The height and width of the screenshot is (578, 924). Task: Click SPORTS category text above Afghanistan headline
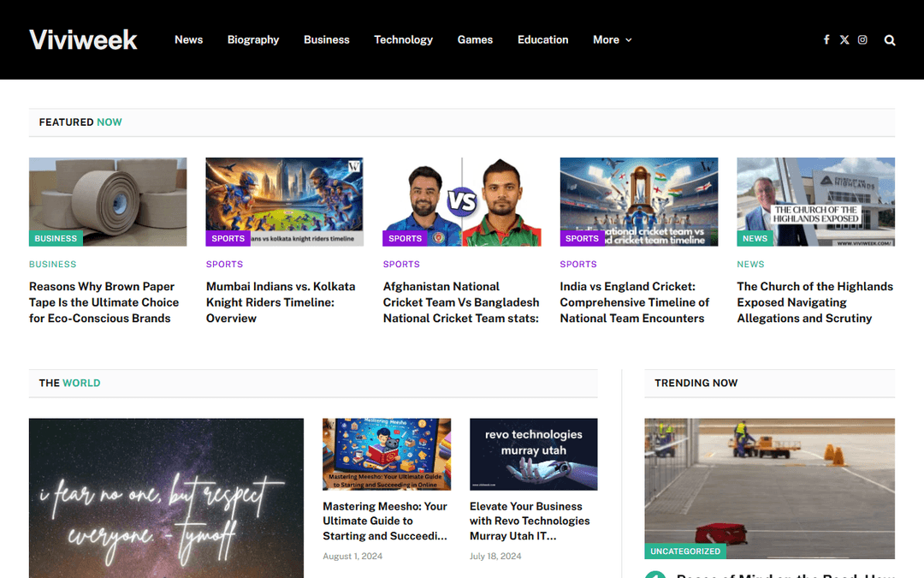(x=401, y=265)
